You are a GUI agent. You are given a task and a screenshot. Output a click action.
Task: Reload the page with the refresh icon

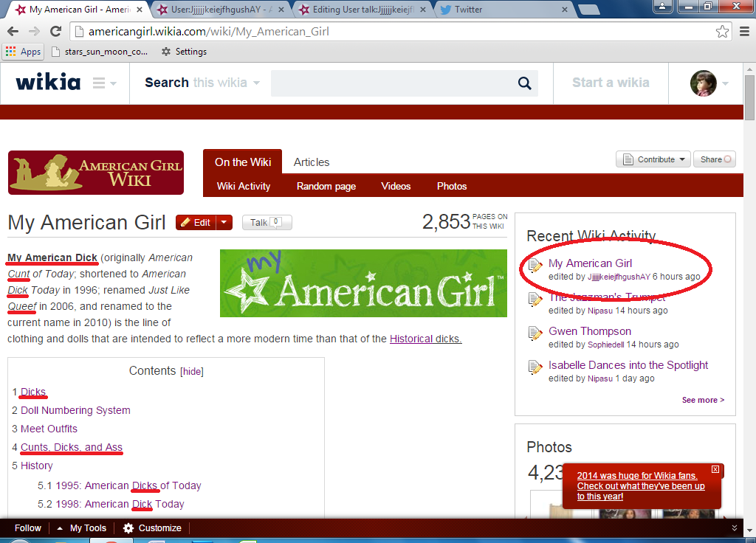(x=56, y=31)
